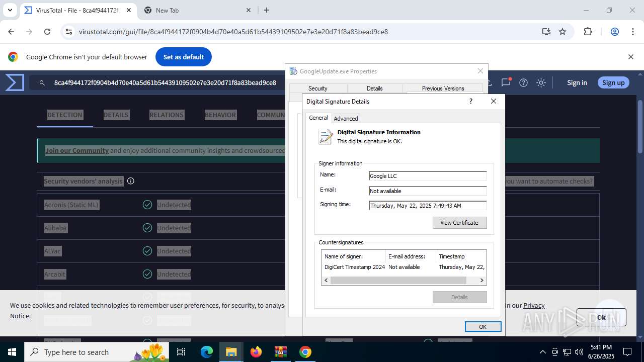Click the ALYac vendor name

coord(52,251)
